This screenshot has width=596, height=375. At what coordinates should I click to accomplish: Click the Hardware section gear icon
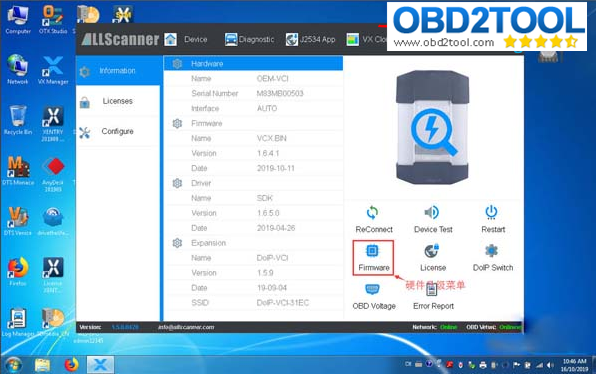coord(177,63)
